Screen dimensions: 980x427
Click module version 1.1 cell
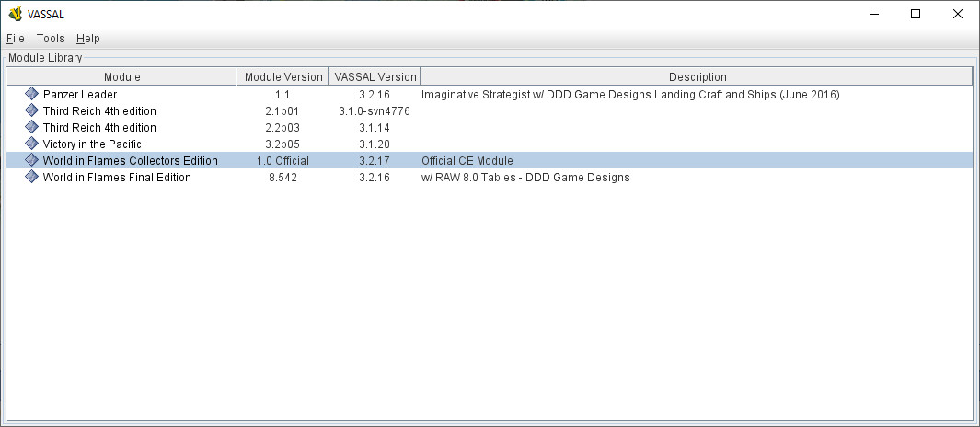283,95
